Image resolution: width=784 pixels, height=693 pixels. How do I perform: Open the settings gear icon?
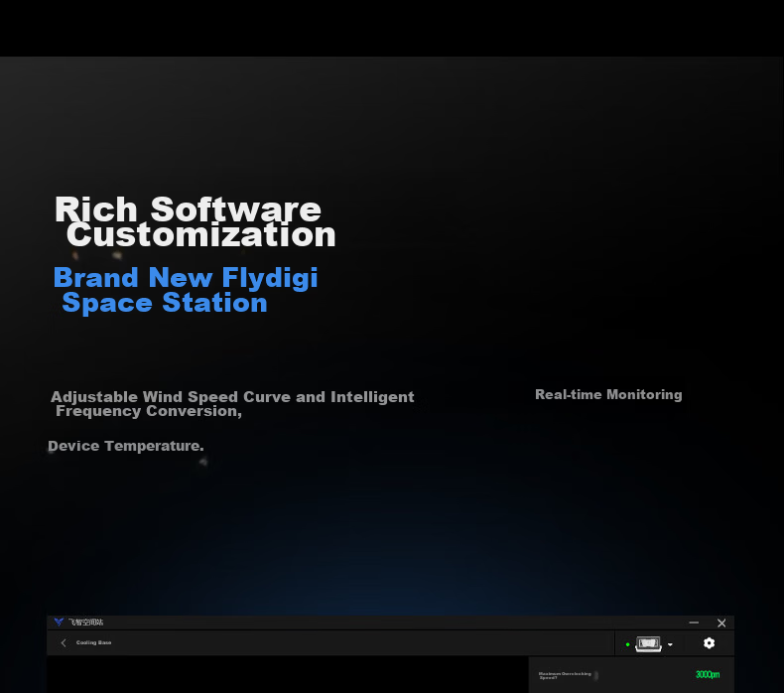point(709,643)
